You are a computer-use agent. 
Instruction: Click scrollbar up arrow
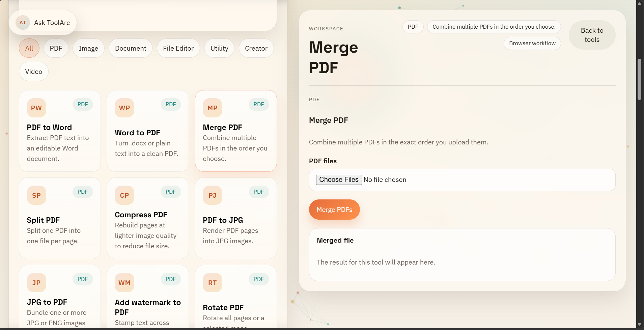pos(639,3)
